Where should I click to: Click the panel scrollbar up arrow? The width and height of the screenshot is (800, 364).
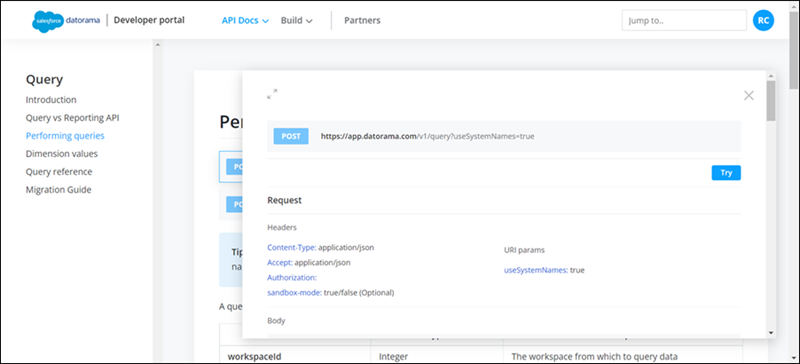click(x=770, y=76)
